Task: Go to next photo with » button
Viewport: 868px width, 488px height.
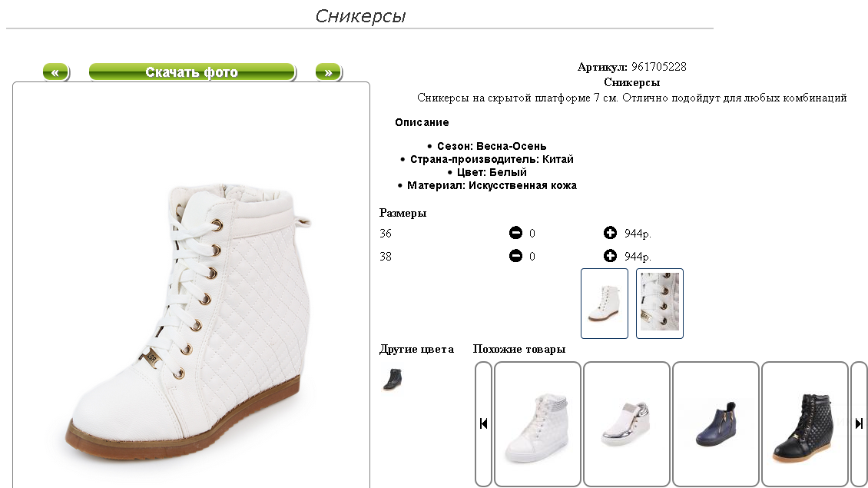Action: pyautogui.click(x=328, y=72)
